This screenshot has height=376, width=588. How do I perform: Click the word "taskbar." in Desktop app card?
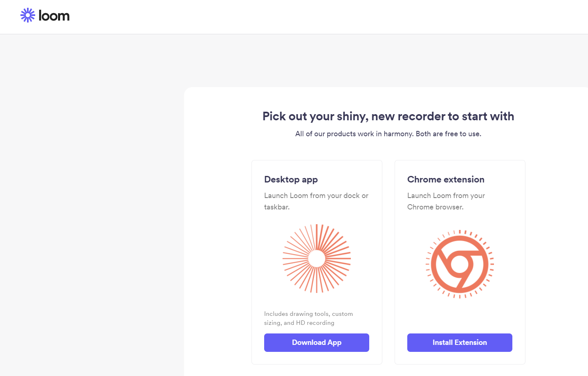coord(277,207)
